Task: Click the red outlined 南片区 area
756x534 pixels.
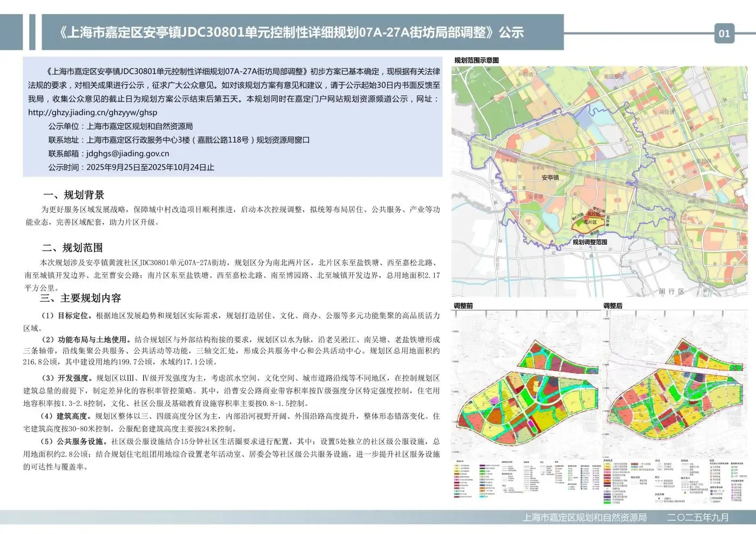Action: (590, 222)
